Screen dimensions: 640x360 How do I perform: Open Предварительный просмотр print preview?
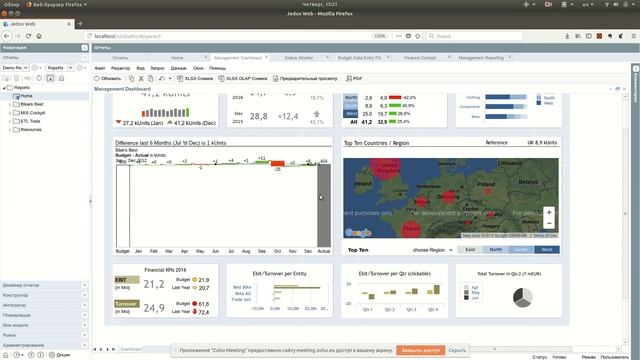(305, 78)
